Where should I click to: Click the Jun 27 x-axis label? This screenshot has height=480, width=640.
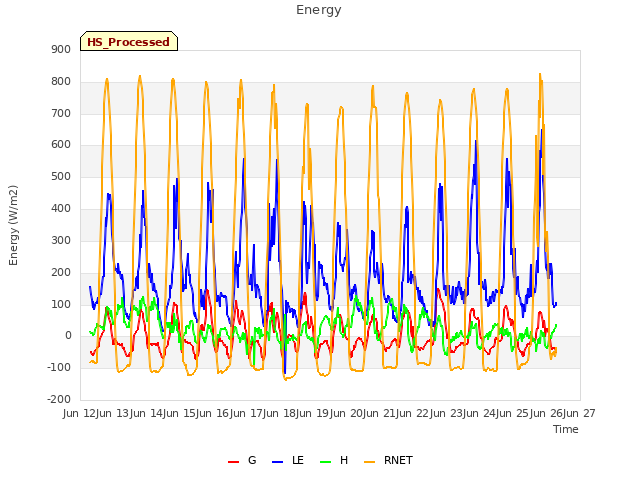coord(580,413)
